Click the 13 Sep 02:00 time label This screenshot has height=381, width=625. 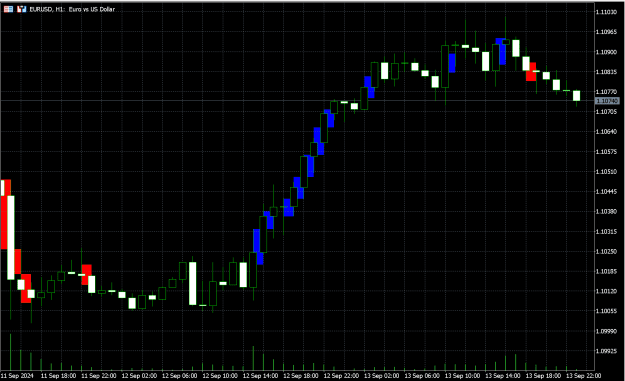[x=381, y=375]
